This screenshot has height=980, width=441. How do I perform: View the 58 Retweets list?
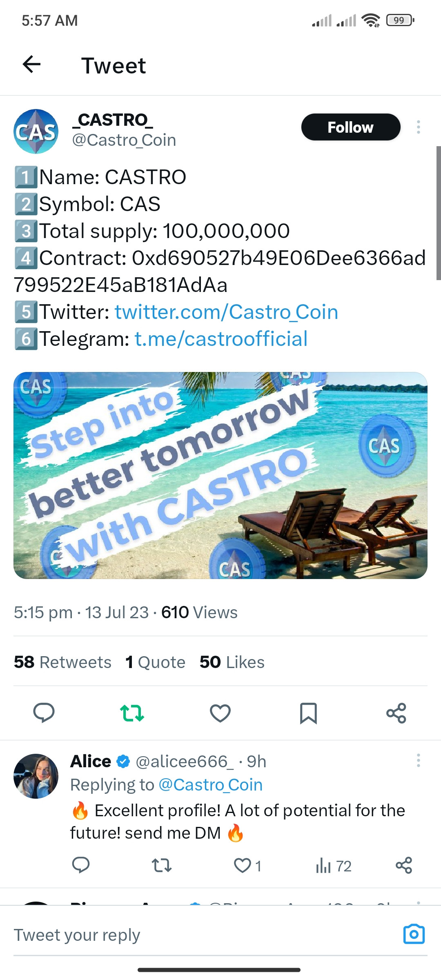[62, 662]
